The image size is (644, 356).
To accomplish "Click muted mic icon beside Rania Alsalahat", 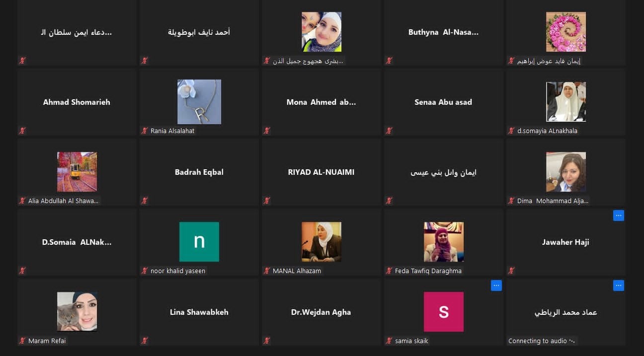I will point(145,131).
